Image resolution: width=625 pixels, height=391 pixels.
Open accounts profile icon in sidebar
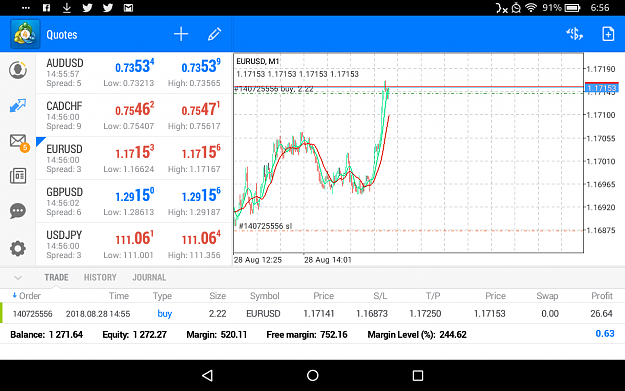(x=18, y=70)
